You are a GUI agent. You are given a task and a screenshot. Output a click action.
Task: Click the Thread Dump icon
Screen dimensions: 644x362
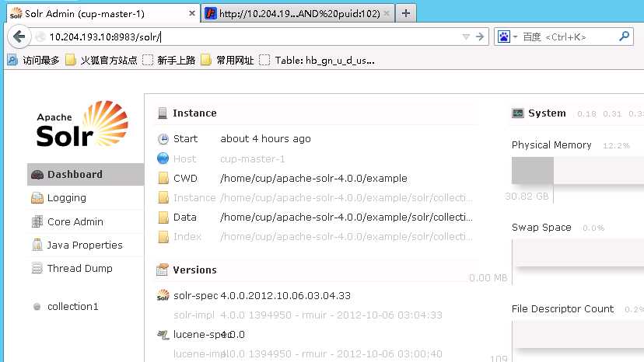37,269
